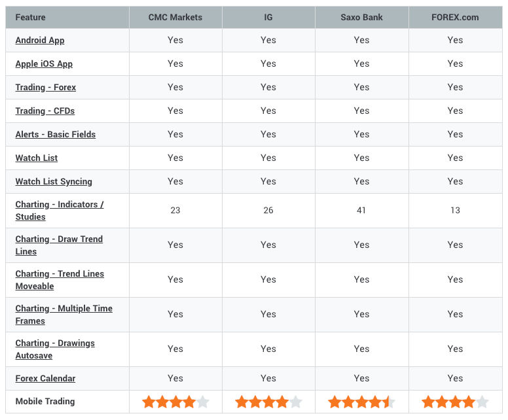Open the Forex Calendar link
Screen dimensions: 508x420
45,378
